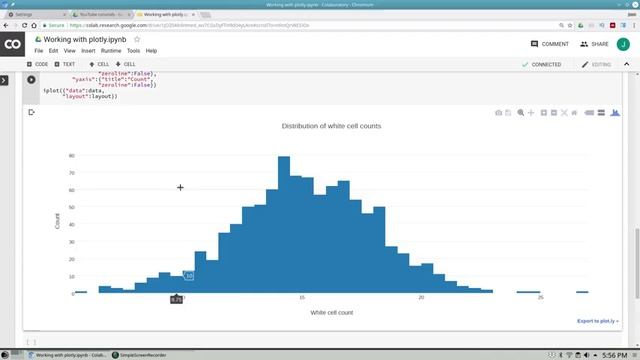Select the plotly Pan tool
This screenshot has height=360, width=640.
pyautogui.click(x=531, y=113)
